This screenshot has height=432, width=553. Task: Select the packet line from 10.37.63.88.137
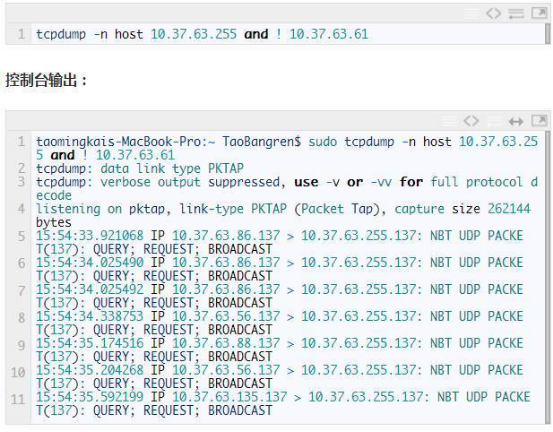[x=279, y=350]
